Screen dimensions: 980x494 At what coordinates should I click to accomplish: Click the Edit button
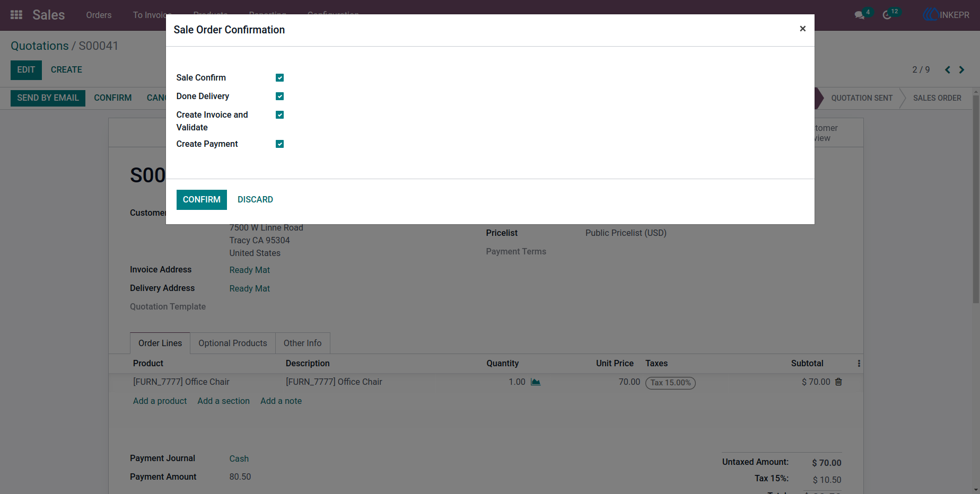tap(26, 70)
